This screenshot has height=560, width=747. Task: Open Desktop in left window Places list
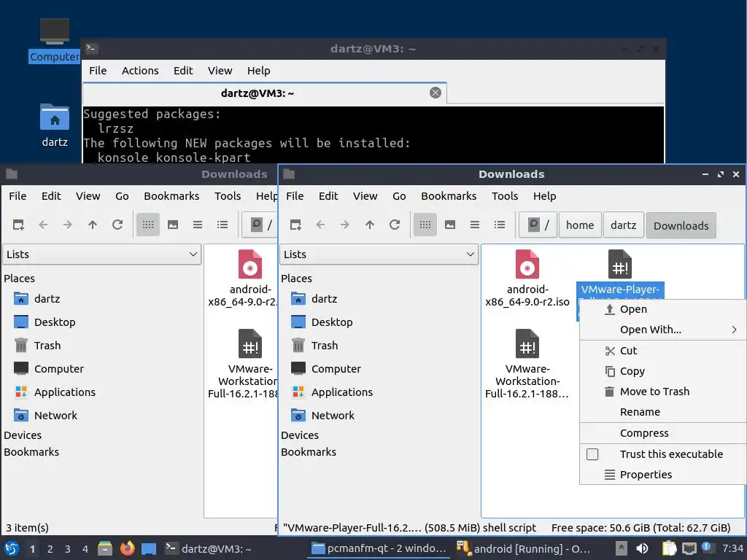pyautogui.click(x=44, y=322)
